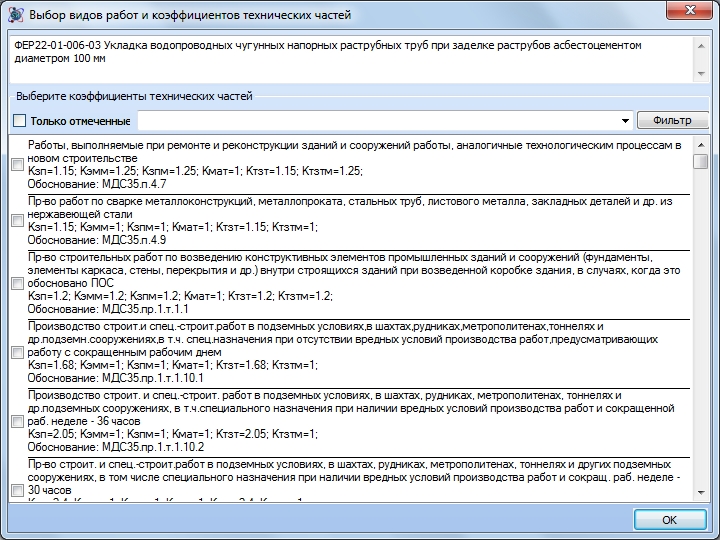Tick the checkbox for coefficient МДС35.пр.1.т.1.1
The image size is (720, 540).
[17, 283]
